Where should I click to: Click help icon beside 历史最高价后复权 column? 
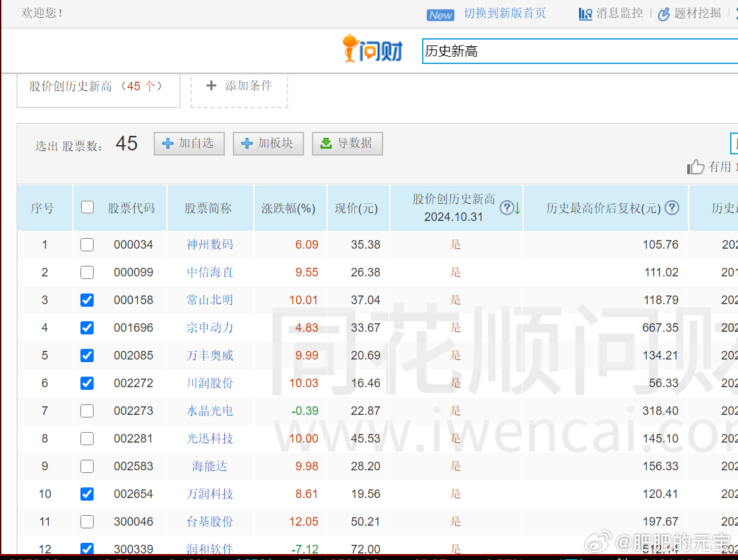coord(671,208)
